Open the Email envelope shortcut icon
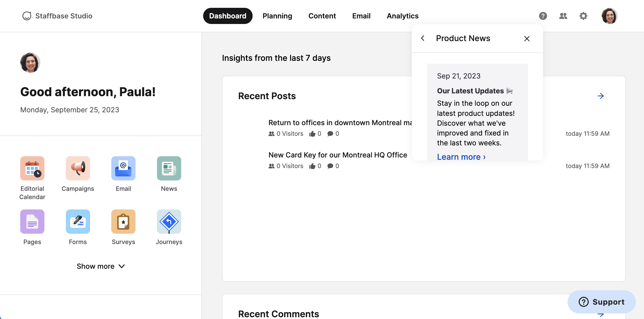This screenshot has width=644, height=319. click(123, 168)
